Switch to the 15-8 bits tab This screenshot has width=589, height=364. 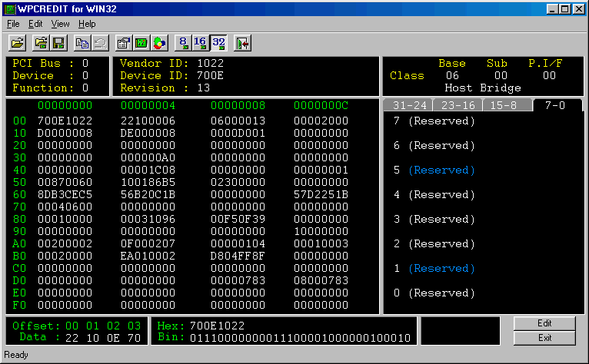[x=507, y=105]
